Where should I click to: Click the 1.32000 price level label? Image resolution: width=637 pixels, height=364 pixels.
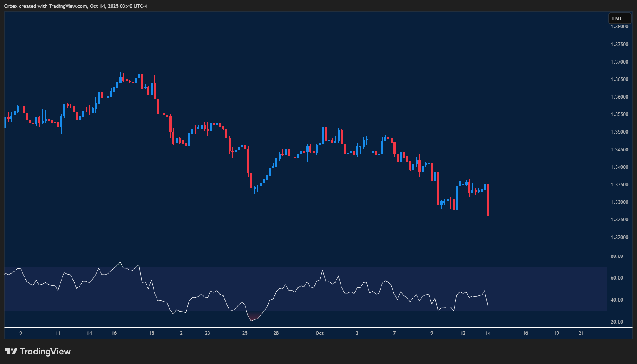point(620,237)
